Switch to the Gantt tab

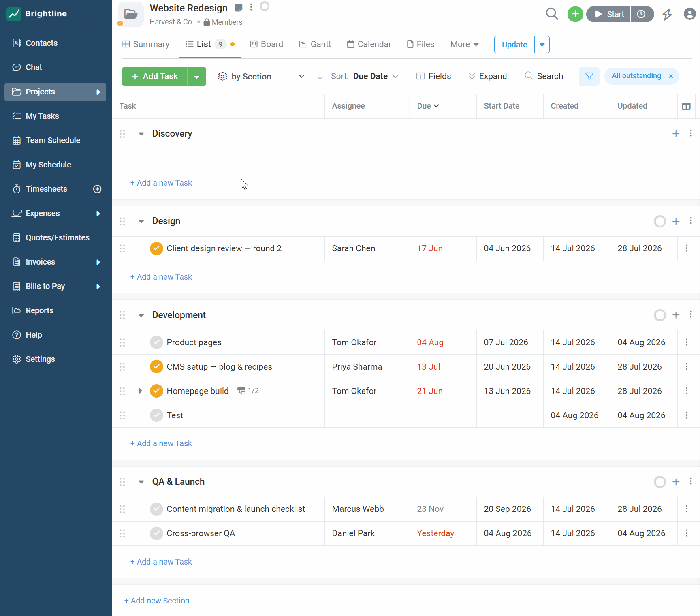315,44
